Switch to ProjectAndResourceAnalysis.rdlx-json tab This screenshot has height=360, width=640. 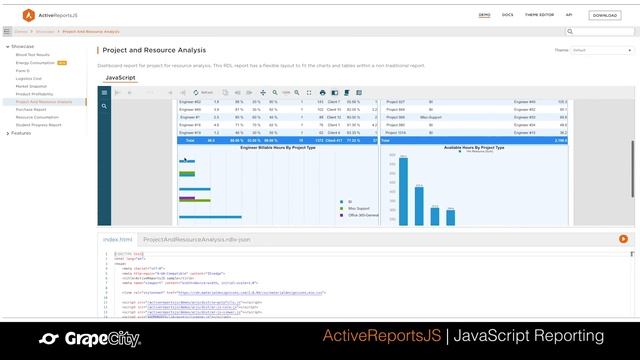click(x=197, y=240)
